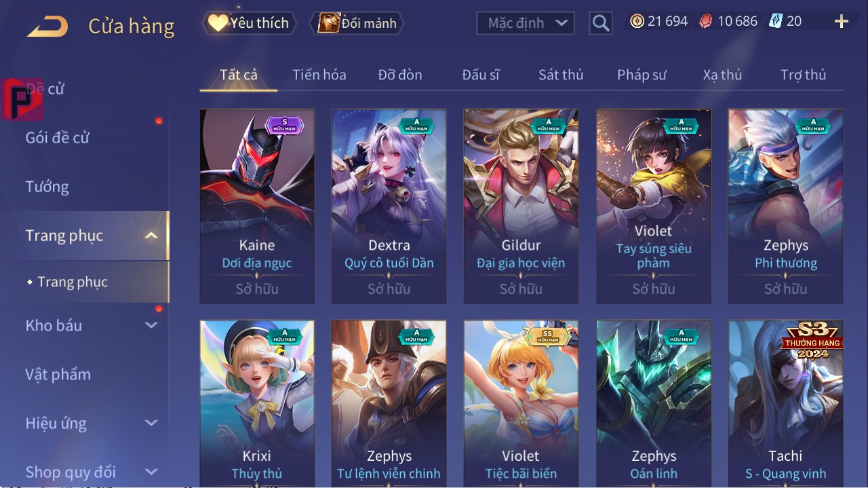Image resolution: width=868 pixels, height=488 pixels.
Task: Select the Kaine Dơi địa ngục skin card
Action: pyautogui.click(x=257, y=206)
